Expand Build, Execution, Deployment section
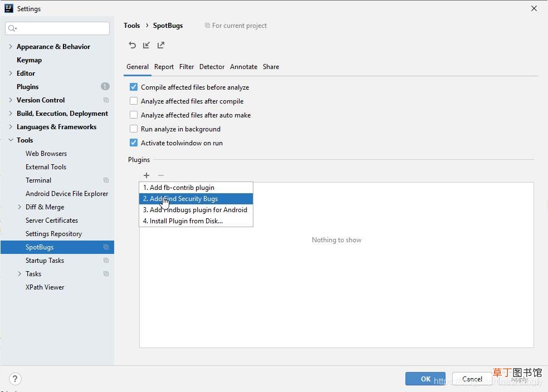The image size is (548, 392). pyautogui.click(x=11, y=113)
